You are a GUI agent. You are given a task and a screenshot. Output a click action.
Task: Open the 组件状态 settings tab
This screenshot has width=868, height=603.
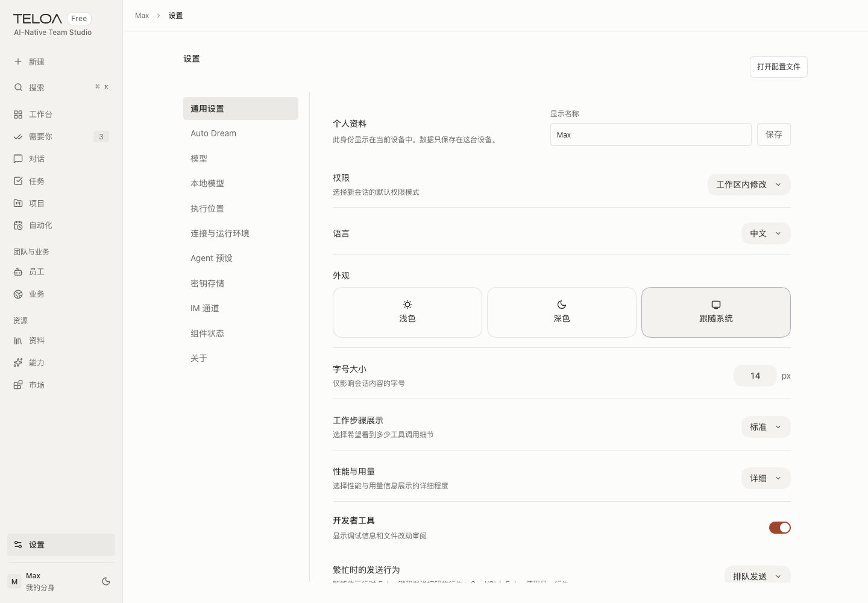point(241,333)
